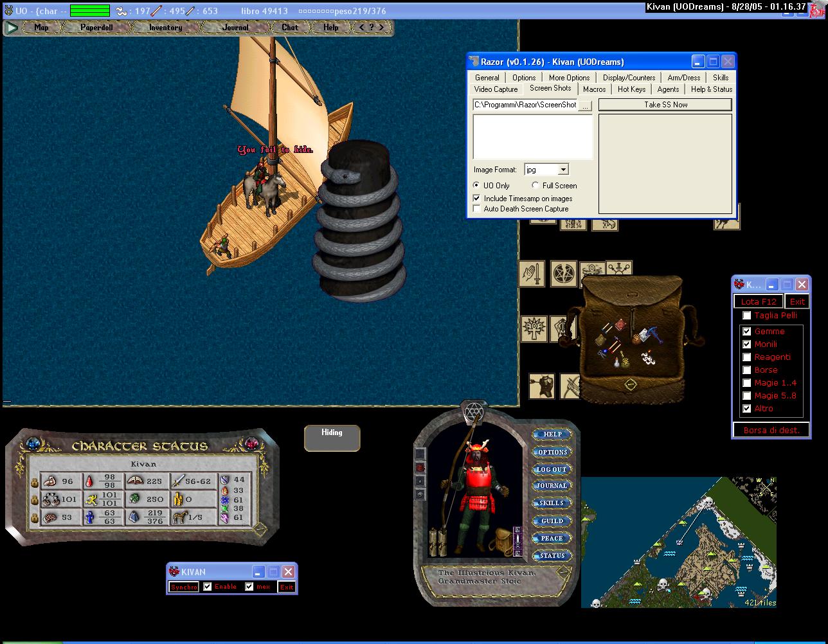This screenshot has height=644, width=828.
Task: Click the radiant ankh spell icon
Action: coord(534,329)
